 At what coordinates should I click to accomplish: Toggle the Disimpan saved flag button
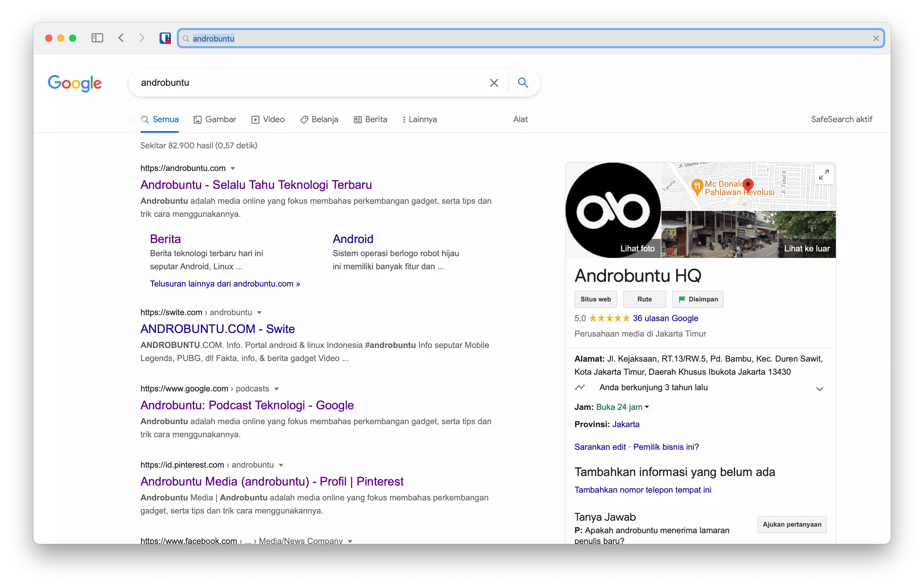click(697, 299)
